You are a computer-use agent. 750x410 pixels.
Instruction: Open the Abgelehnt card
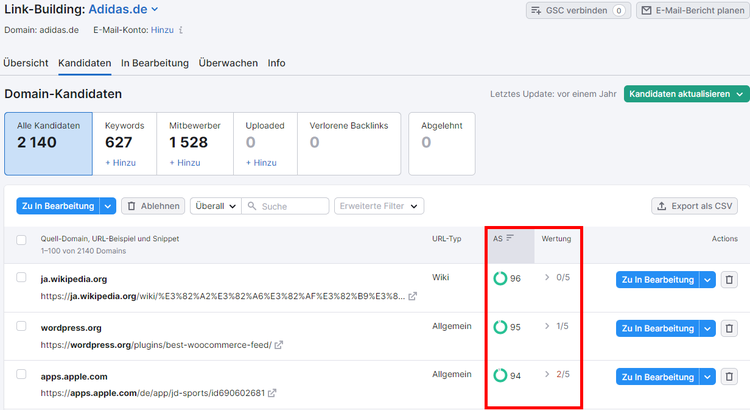[441, 144]
